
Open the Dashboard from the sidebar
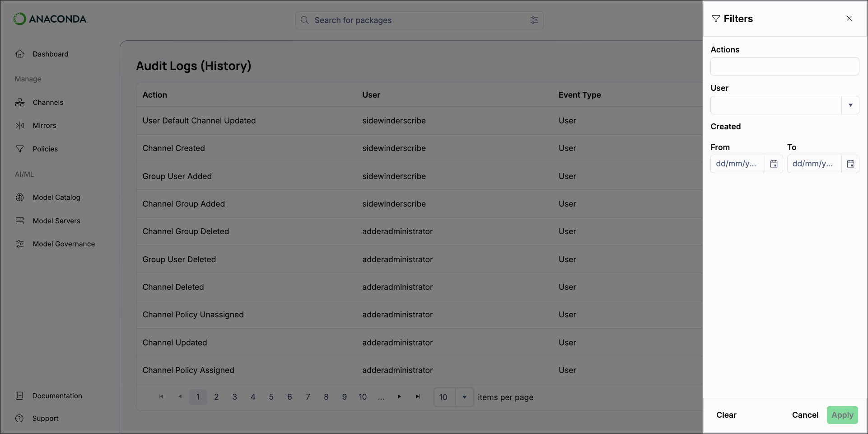(x=50, y=54)
